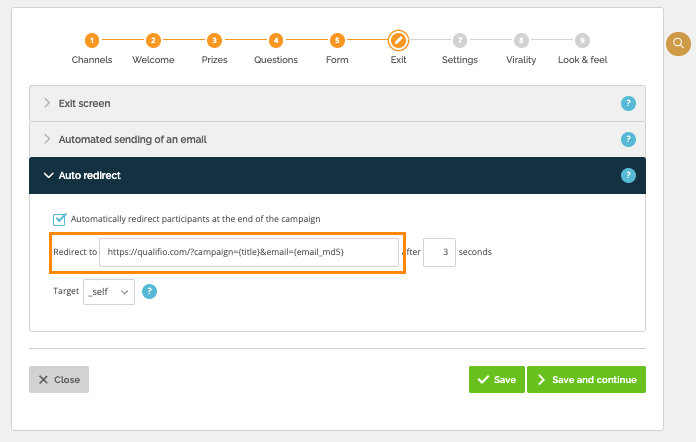Click the current Exit step pencil icon
The height and width of the screenshot is (442, 696).
coord(398,40)
